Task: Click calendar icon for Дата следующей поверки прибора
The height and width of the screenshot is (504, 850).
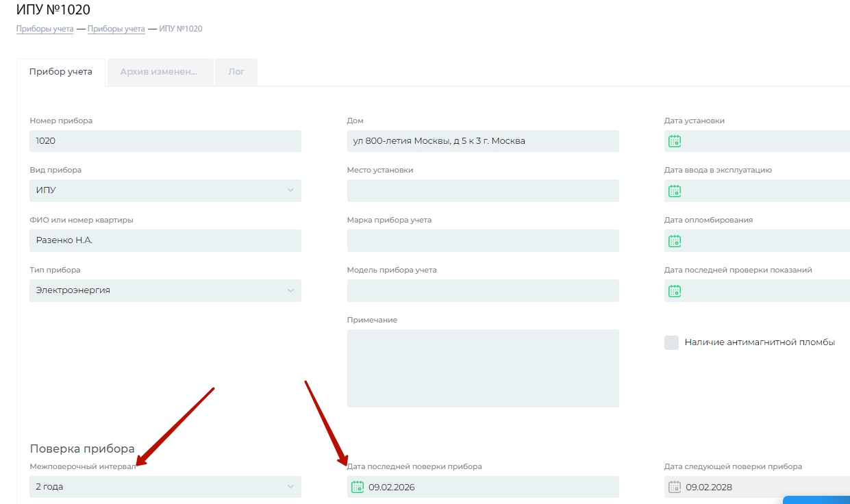Action: (675, 487)
